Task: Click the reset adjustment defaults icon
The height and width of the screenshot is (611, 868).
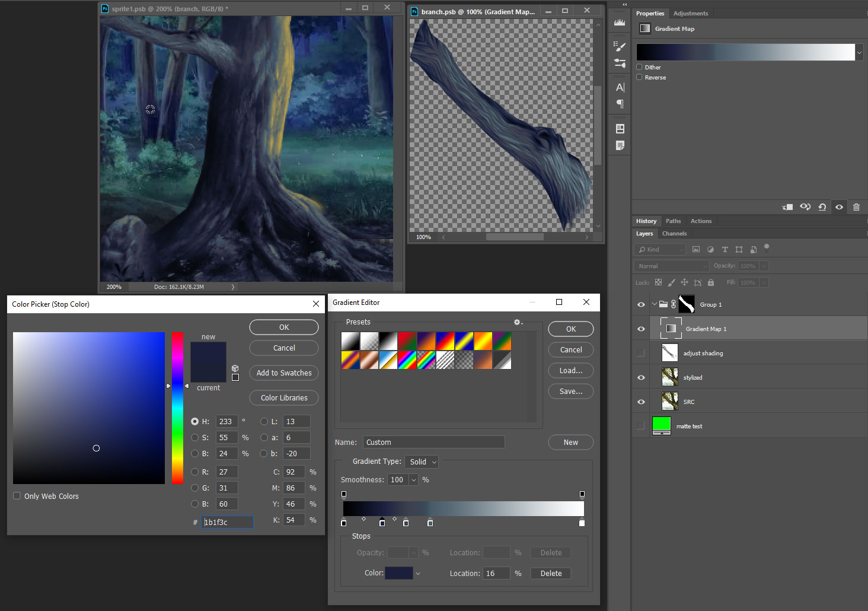Action: coord(822,207)
